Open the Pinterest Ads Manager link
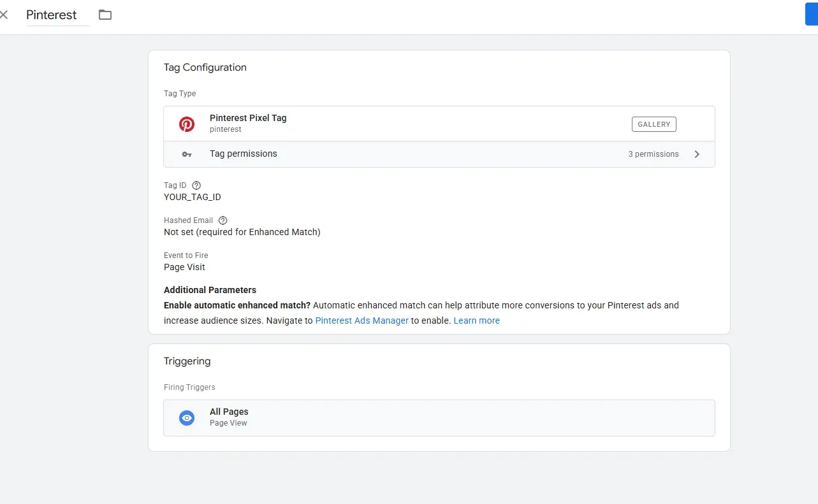This screenshot has height=504, width=818. [362, 320]
